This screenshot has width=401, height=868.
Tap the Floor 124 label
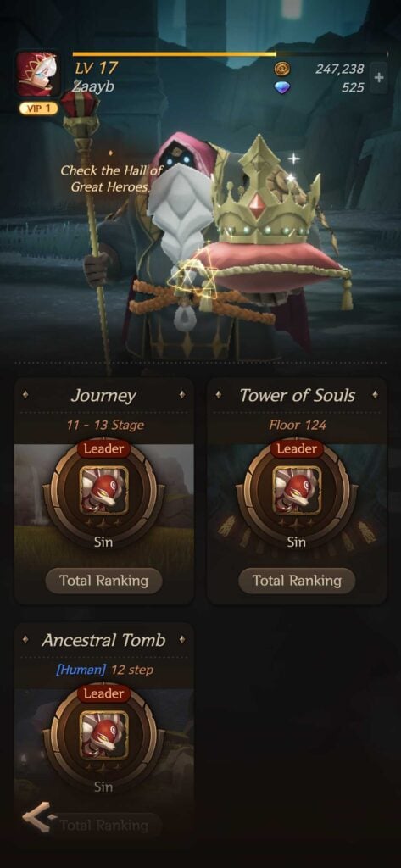coord(297,426)
